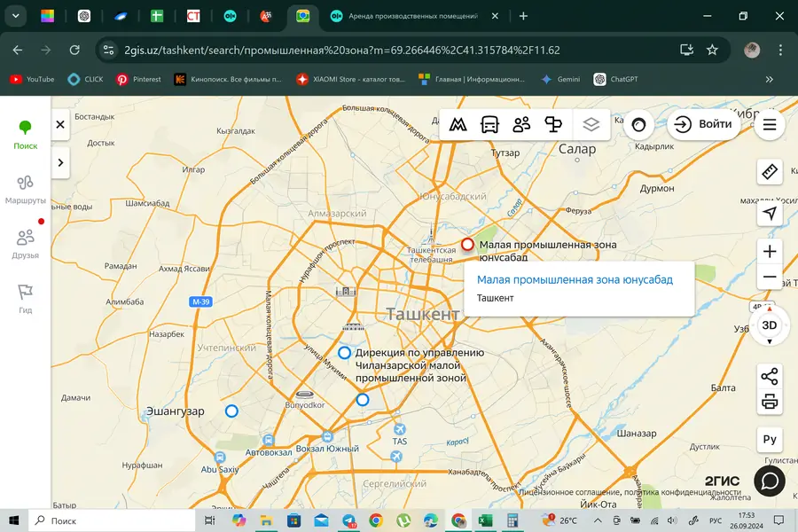Open the hamburger main menu on map

pyautogui.click(x=770, y=124)
